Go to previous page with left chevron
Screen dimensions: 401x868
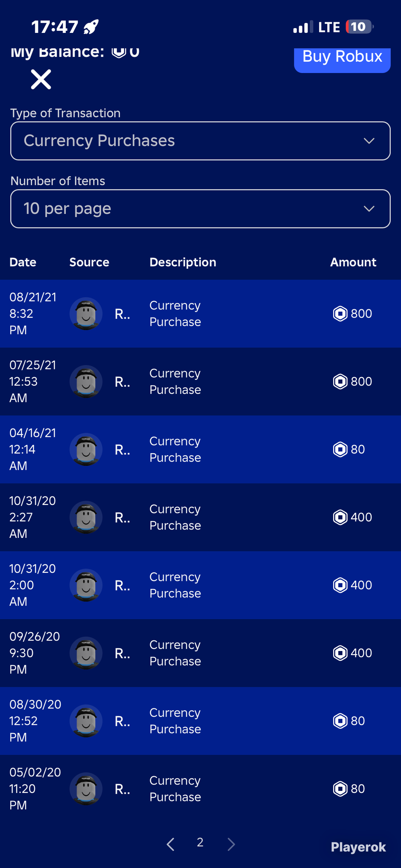point(170,844)
